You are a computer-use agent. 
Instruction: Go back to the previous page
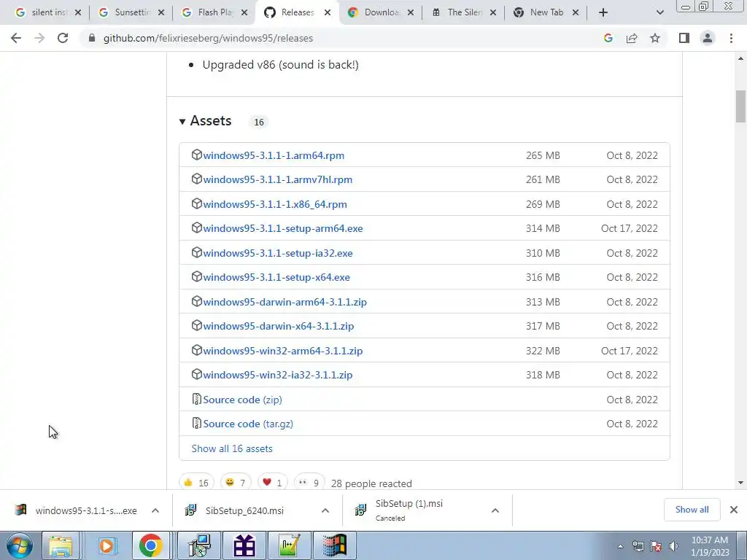(x=16, y=38)
